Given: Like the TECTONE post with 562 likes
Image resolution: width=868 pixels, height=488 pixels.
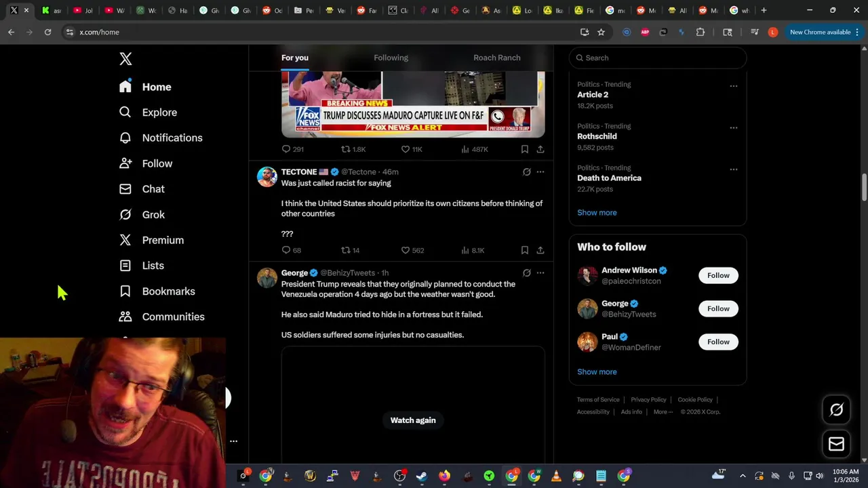Looking at the screenshot, I should coord(412,250).
